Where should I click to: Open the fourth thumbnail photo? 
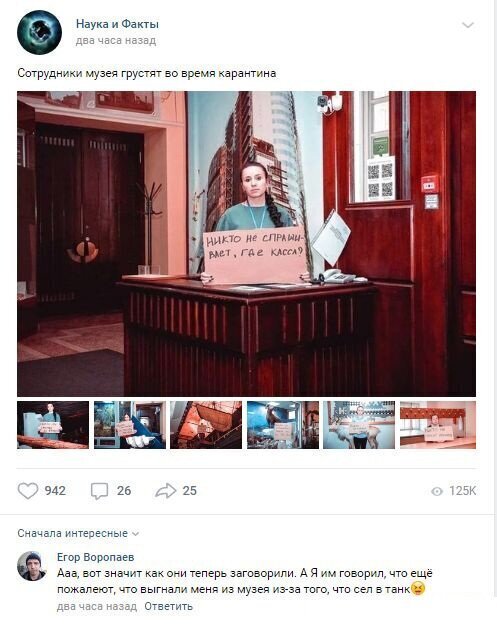point(283,425)
